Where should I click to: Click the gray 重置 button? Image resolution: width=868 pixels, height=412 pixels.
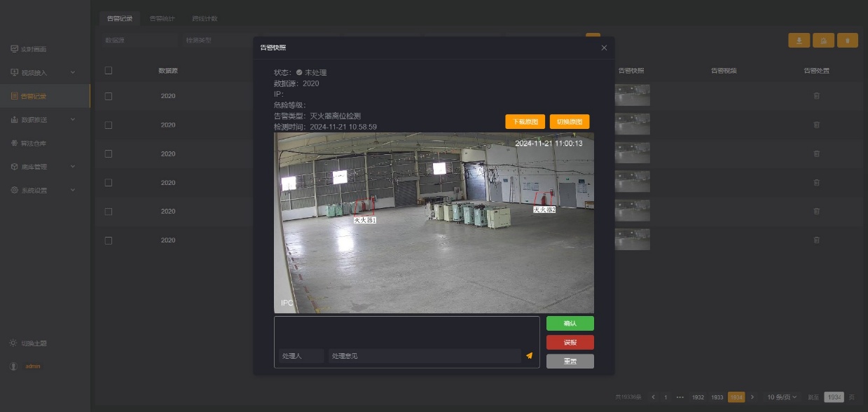click(570, 361)
